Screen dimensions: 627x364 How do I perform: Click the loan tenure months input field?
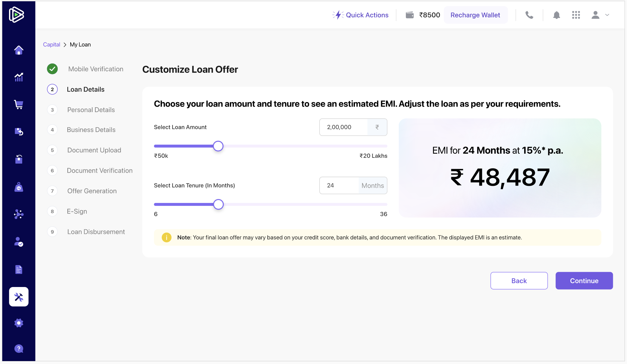click(x=339, y=186)
